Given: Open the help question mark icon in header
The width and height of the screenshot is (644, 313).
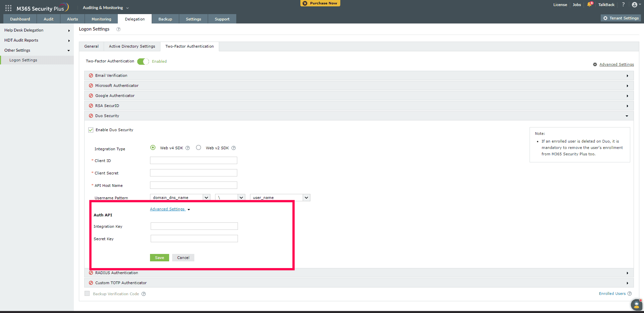Looking at the screenshot, I should [623, 4].
